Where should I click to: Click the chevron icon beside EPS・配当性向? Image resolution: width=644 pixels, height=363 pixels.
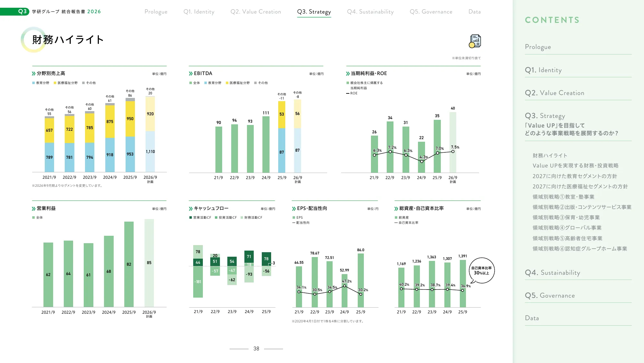(294, 208)
